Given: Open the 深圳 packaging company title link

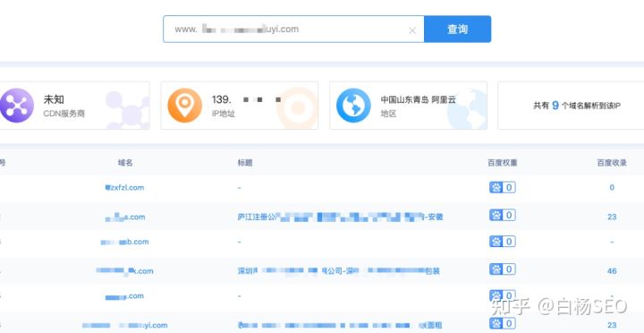Looking at the screenshot, I should click(x=338, y=271).
